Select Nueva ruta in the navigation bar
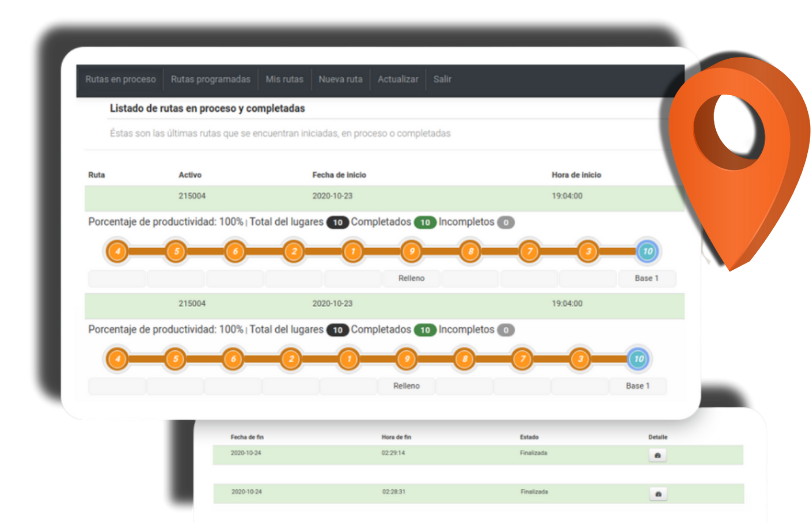This screenshot has height=525, width=812. click(x=340, y=79)
